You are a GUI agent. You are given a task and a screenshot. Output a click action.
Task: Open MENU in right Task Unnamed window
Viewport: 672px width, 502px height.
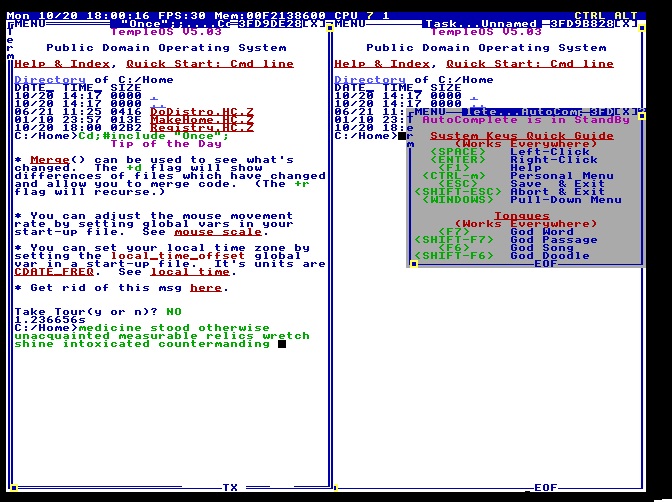pyautogui.click(x=350, y=24)
